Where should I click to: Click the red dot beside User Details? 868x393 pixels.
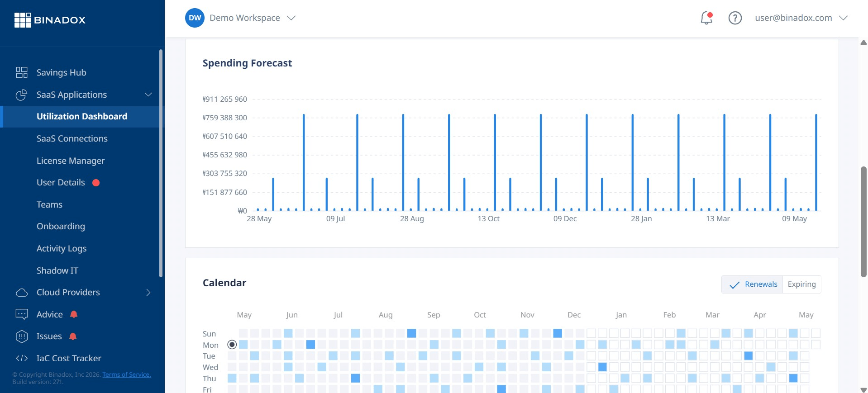coord(96,183)
